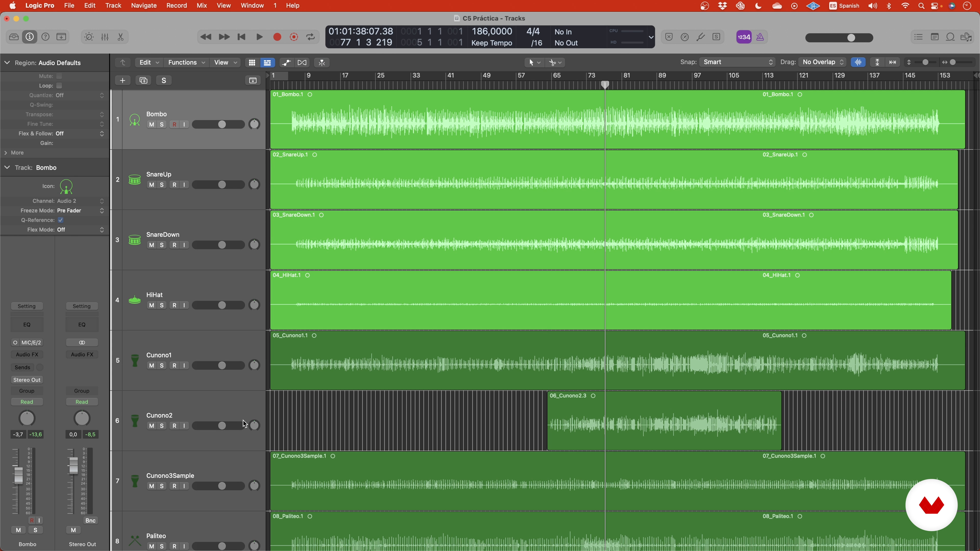
Task: Collapse the Region Audio Defaults section
Action: click(7, 63)
